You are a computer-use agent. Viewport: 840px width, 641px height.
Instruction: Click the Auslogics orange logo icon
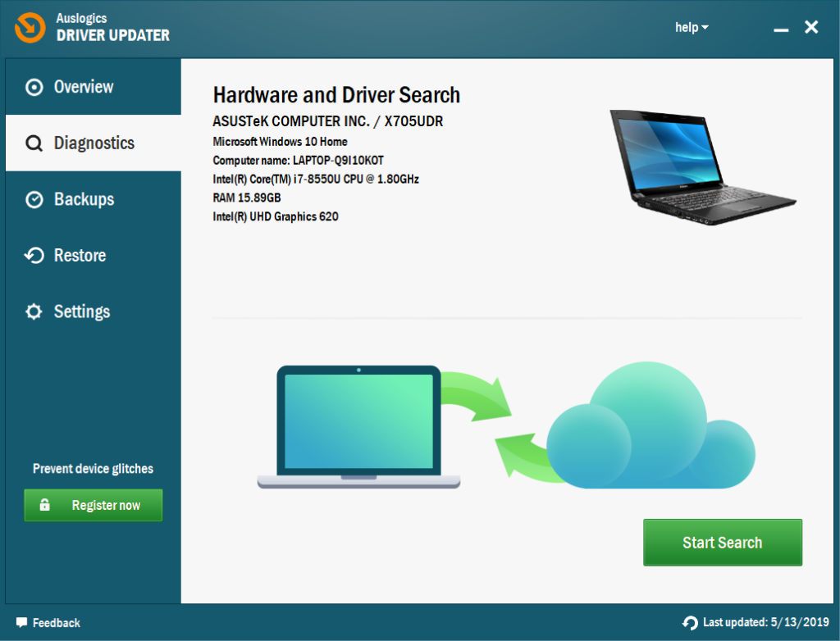(30, 28)
